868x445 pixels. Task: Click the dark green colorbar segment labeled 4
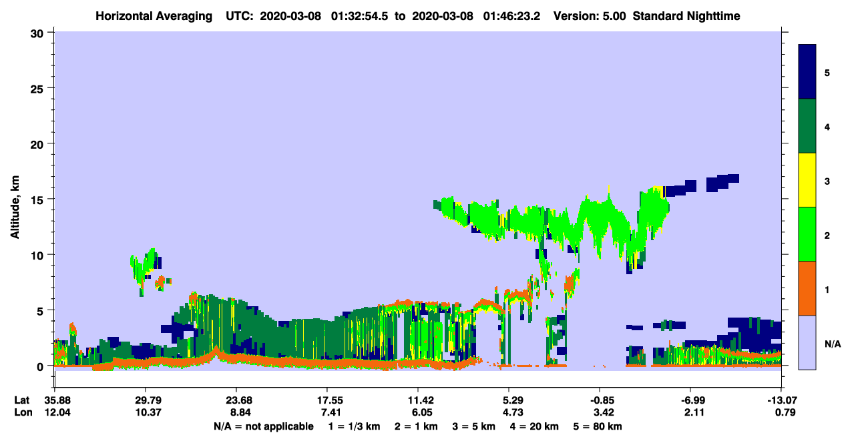pos(808,126)
